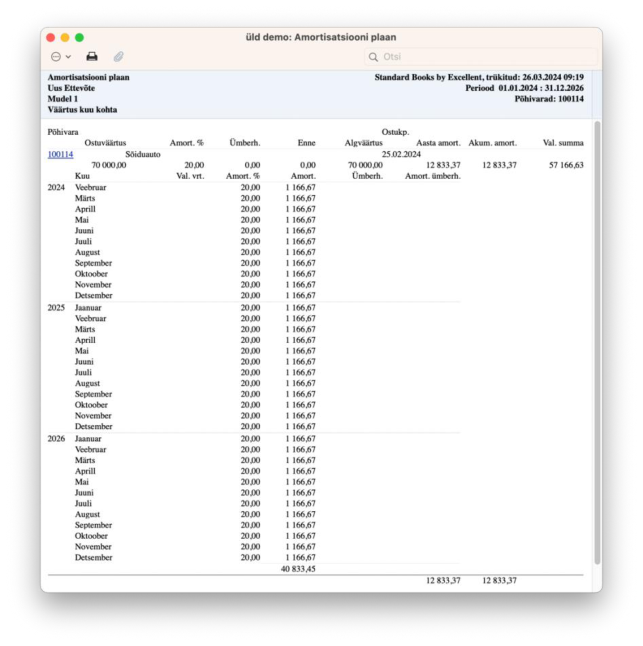Click the 'Põhivarad: 100114' header text
The image size is (643, 646).
point(549,98)
